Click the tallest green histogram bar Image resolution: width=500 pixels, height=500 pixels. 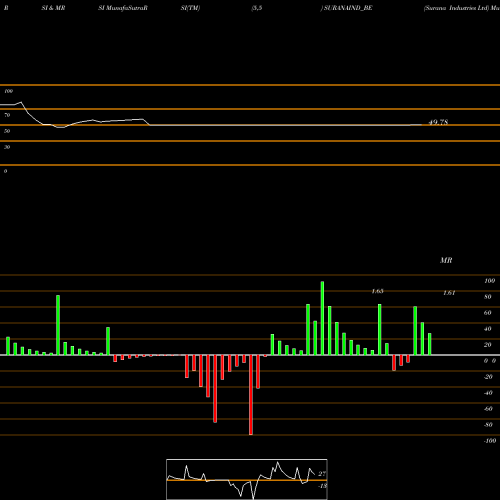tap(322, 318)
